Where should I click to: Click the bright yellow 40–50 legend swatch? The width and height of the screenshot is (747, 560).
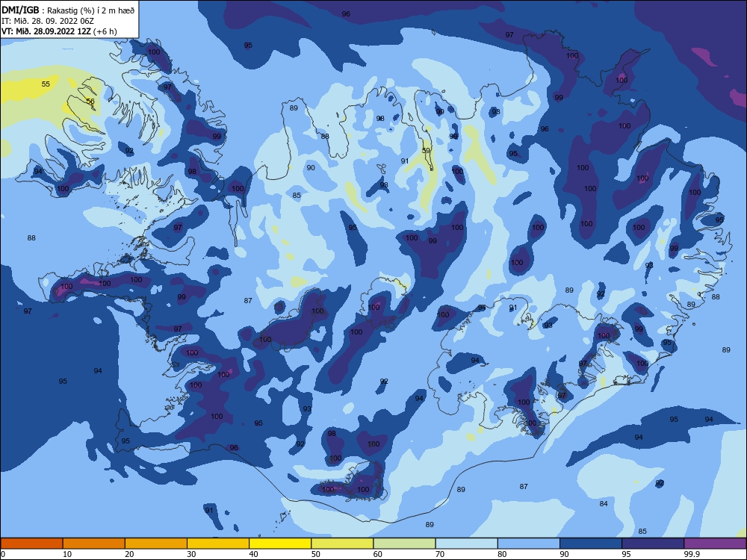pyautogui.click(x=280, y=544)
